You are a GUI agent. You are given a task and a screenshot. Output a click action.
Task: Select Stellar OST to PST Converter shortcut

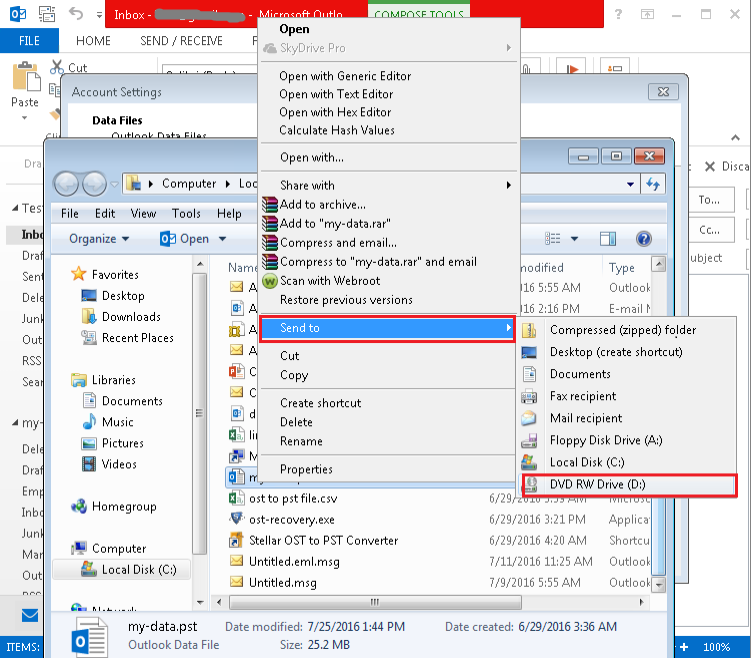[323, 541]
